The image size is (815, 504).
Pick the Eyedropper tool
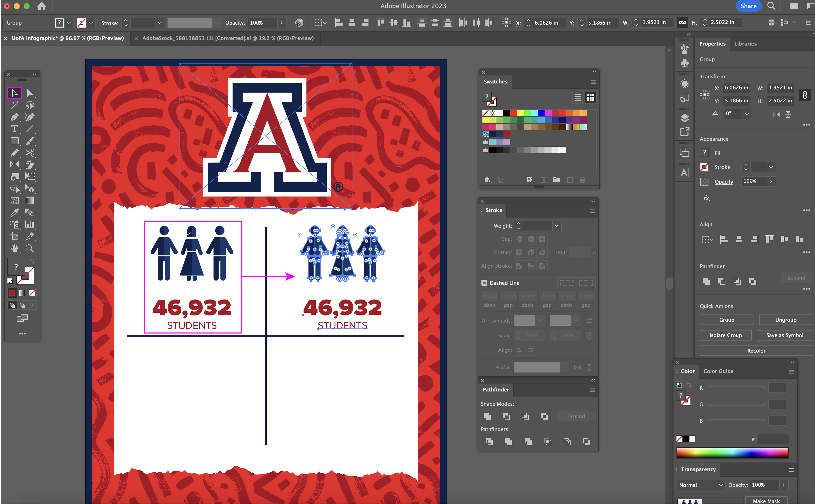pyautogui.click(x=14, y=213)
